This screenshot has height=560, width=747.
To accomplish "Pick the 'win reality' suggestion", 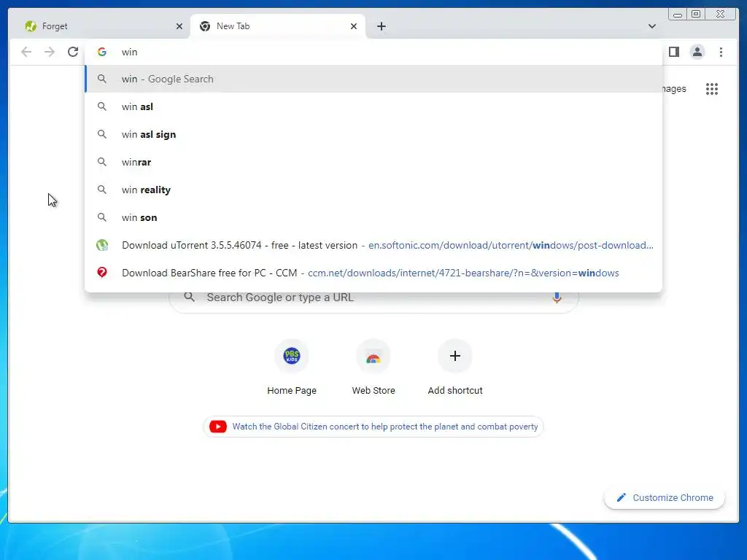I will pyautogui.click(x=373, y=190).
